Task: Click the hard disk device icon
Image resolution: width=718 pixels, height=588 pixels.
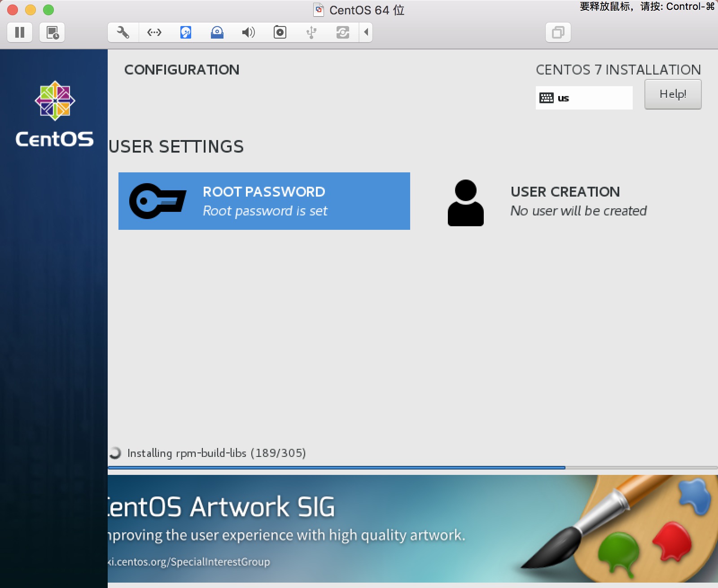Action: click(186, 32)
